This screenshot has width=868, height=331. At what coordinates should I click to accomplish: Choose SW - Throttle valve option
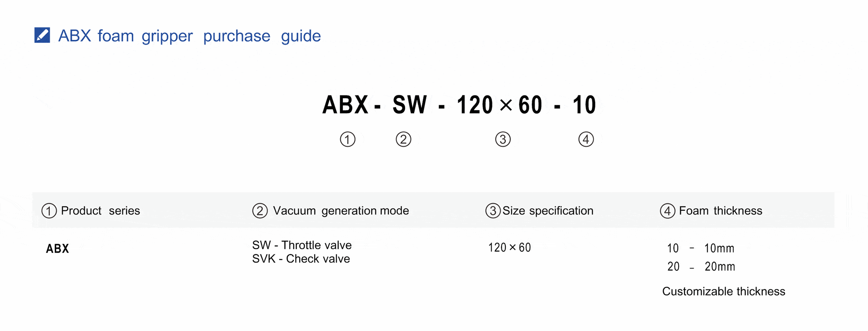pos(302,245)
